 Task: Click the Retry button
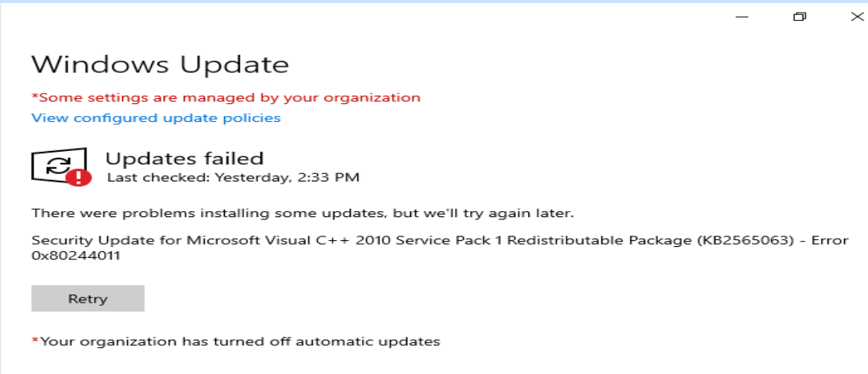pos(88,299)
